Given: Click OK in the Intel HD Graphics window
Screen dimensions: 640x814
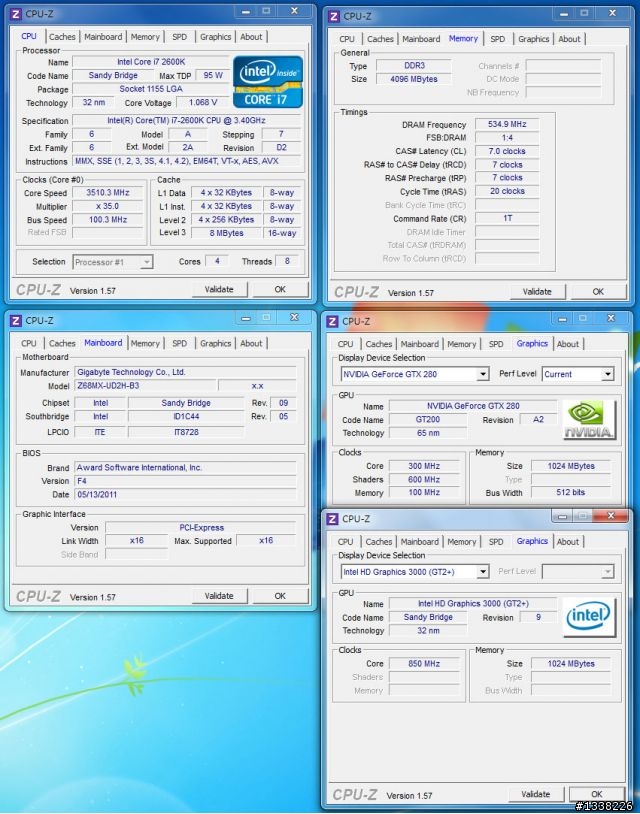Looking at the screenshot, I should [597, 794].
